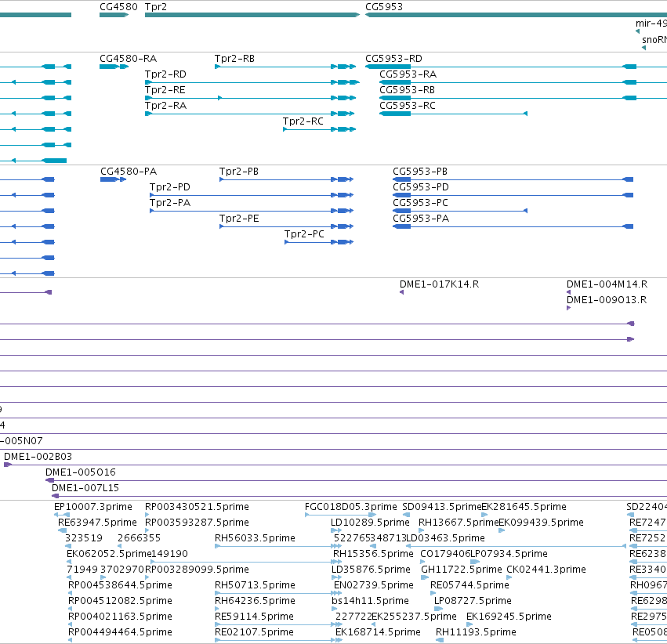The image size is (667, 644).
Task: Select the CG5953-RD transcript label
Action: 393,59
